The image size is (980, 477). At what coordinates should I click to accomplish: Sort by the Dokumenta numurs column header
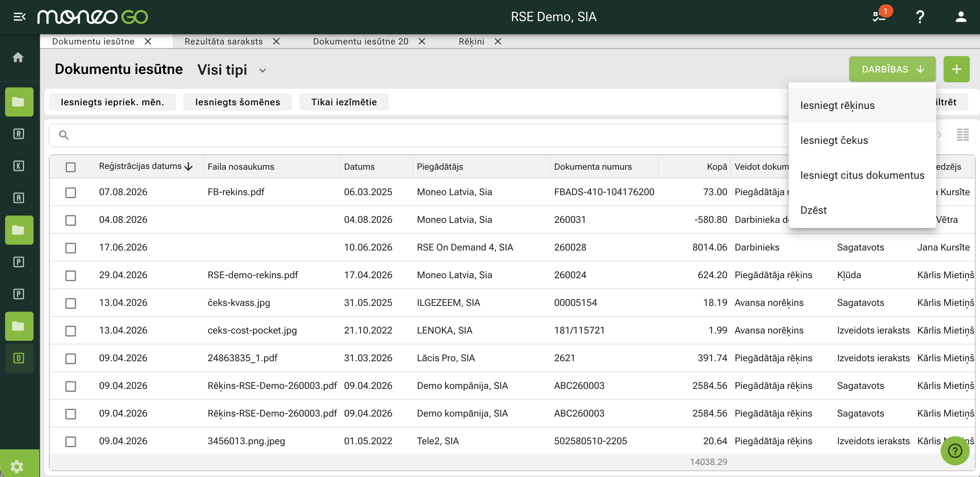[x=593, y=167]
